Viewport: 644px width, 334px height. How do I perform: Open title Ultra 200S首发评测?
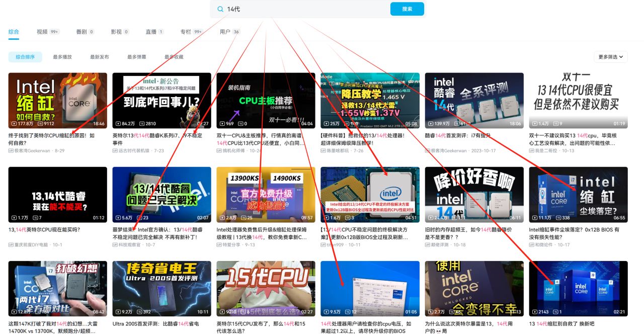click(156, 324)
